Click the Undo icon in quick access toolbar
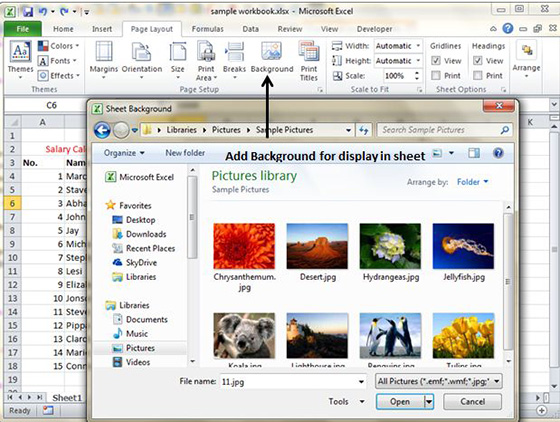This screenshot has width=560, height=422. point(42,12)
